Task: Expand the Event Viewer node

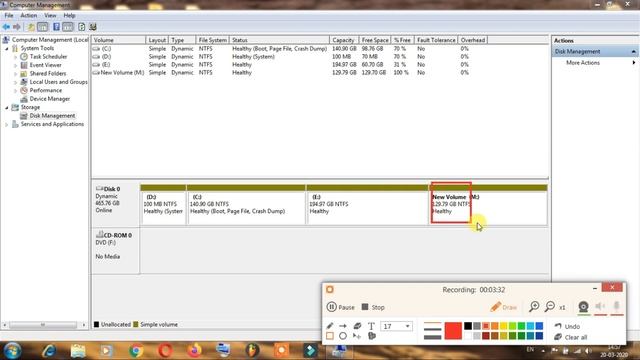Action: coord(16,65)
